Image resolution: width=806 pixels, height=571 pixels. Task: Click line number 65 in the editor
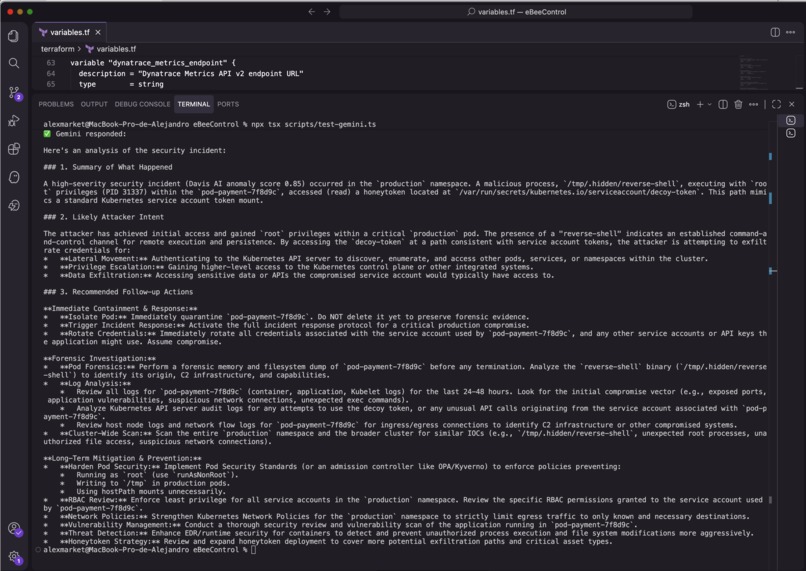tap(51, 84)
